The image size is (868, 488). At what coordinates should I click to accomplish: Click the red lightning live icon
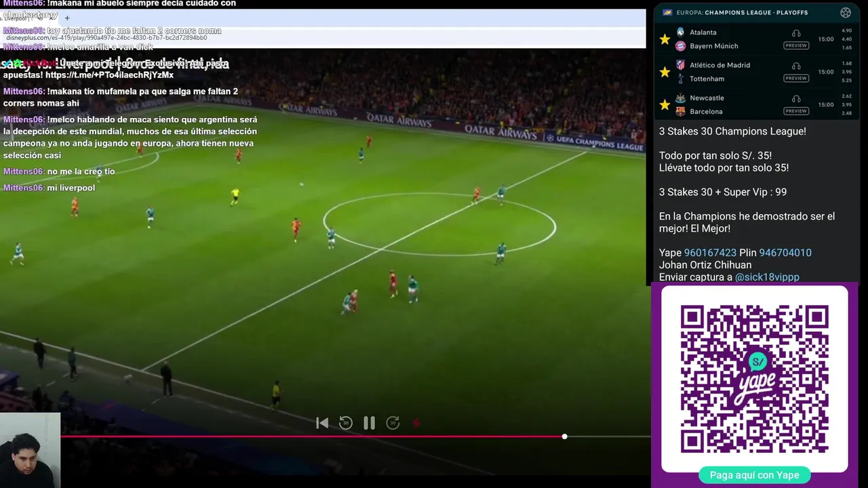point(416,423)
